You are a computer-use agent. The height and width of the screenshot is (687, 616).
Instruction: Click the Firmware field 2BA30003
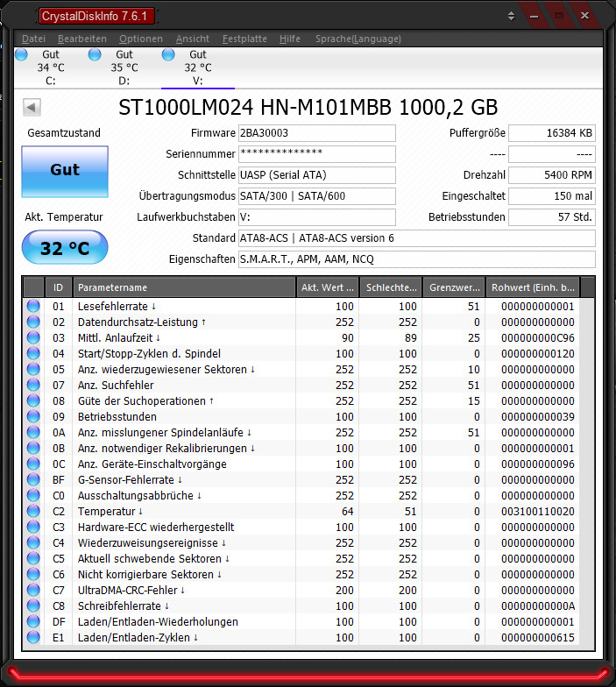pyautogui.click(x=317, y=133)
